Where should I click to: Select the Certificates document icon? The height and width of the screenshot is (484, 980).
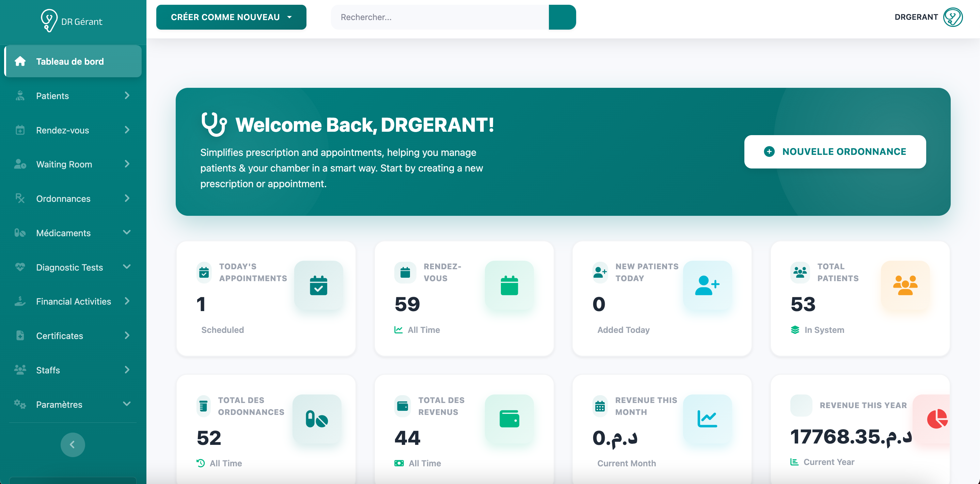pos(19,335)
